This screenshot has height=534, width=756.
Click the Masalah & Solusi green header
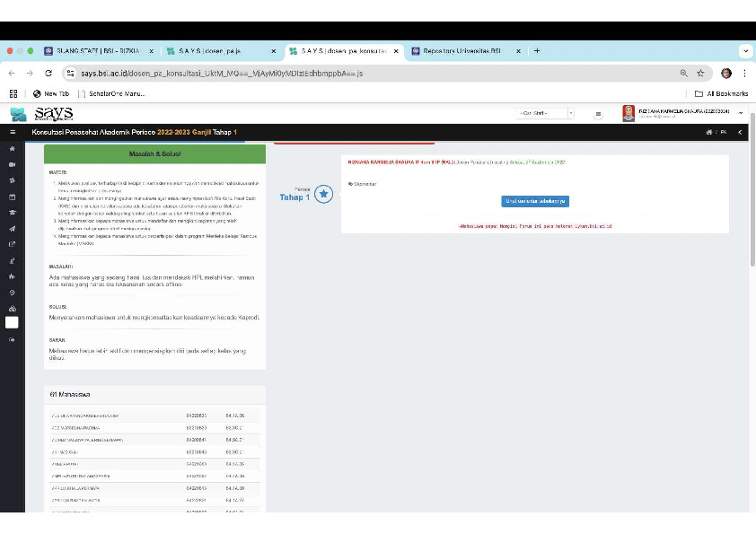point(154,153)
